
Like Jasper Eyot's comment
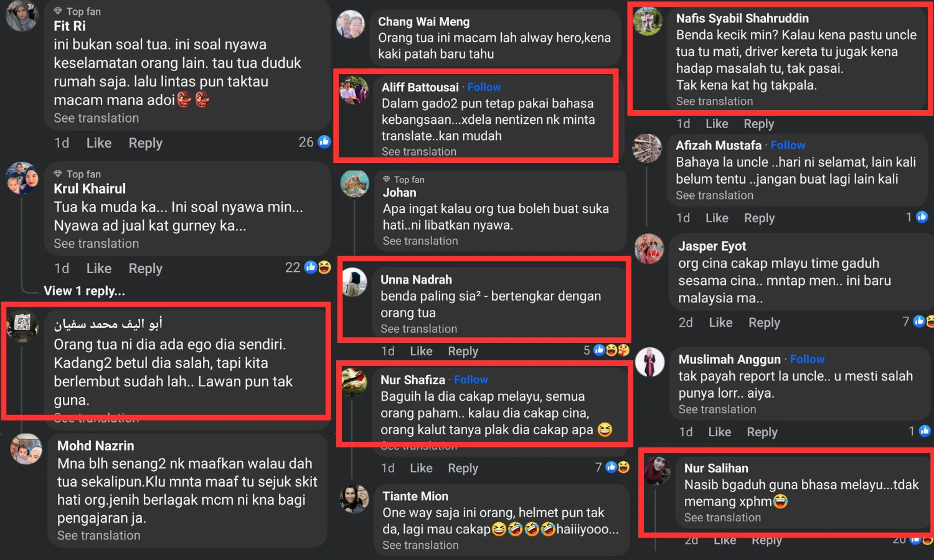[x=720, y=322]
